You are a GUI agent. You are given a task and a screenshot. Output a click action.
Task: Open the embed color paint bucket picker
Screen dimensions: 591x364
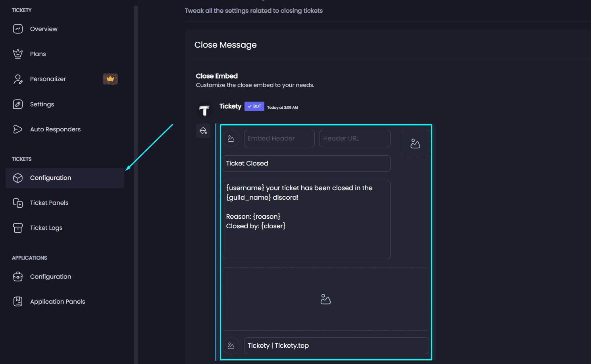tap(203, 130)
